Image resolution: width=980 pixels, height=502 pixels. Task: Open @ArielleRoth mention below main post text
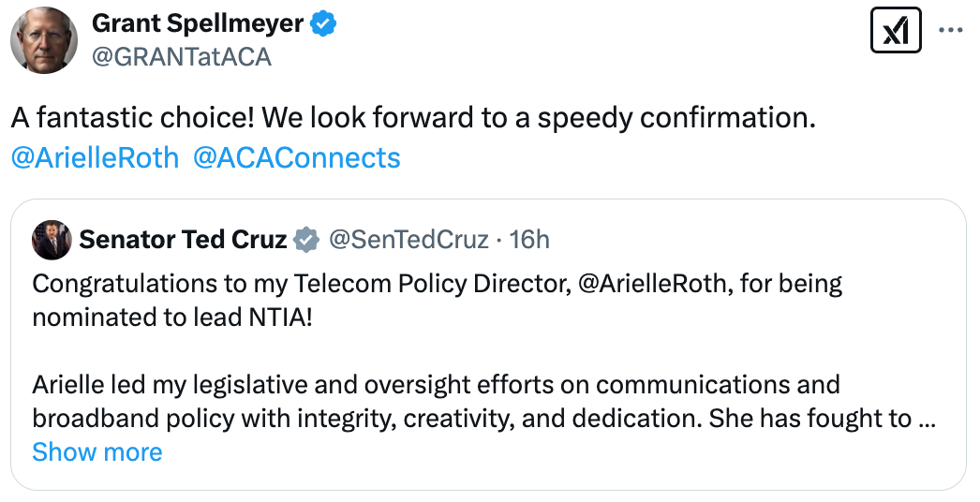click(x=95, y=157)
